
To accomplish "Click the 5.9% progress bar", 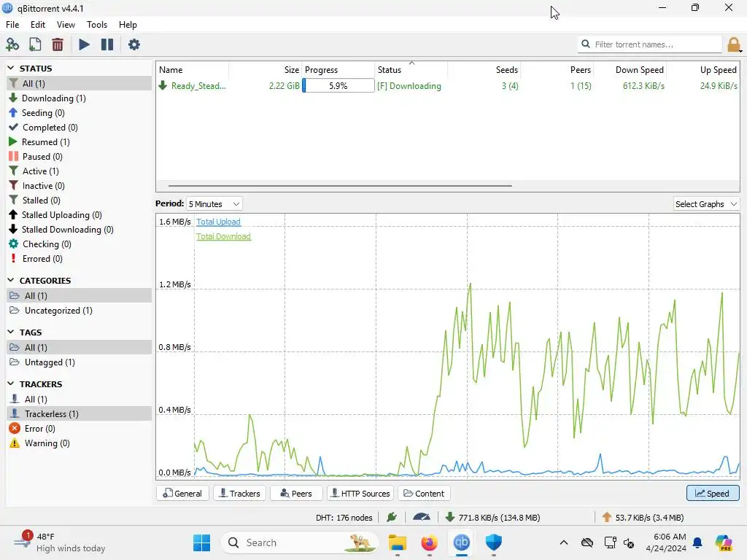I will click(x=338, y=86).
